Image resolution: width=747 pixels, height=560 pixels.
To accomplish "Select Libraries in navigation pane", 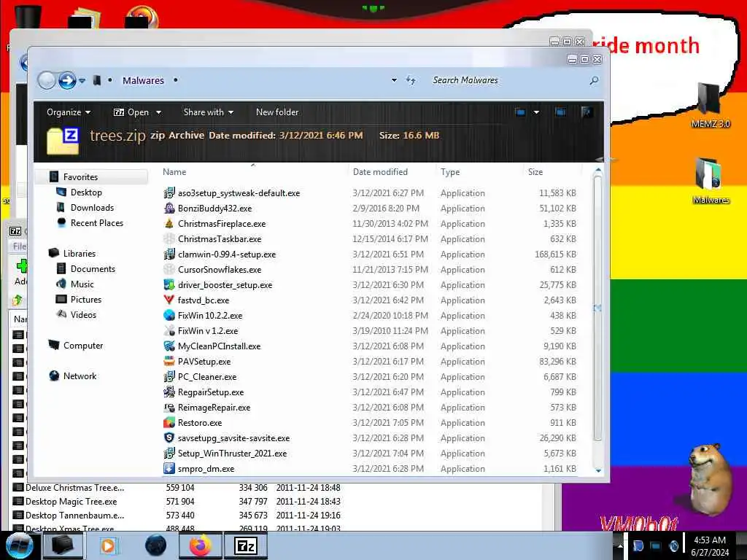I will 79,253.
